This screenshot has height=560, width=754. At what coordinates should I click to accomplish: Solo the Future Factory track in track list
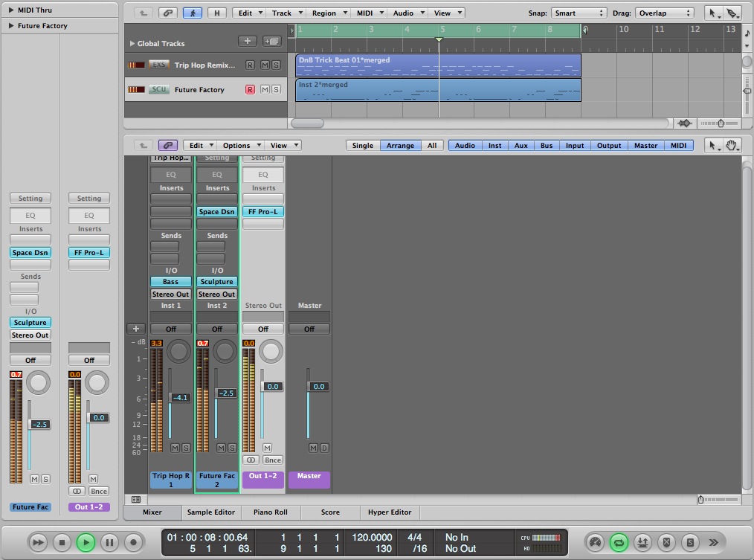click(276, 89)
